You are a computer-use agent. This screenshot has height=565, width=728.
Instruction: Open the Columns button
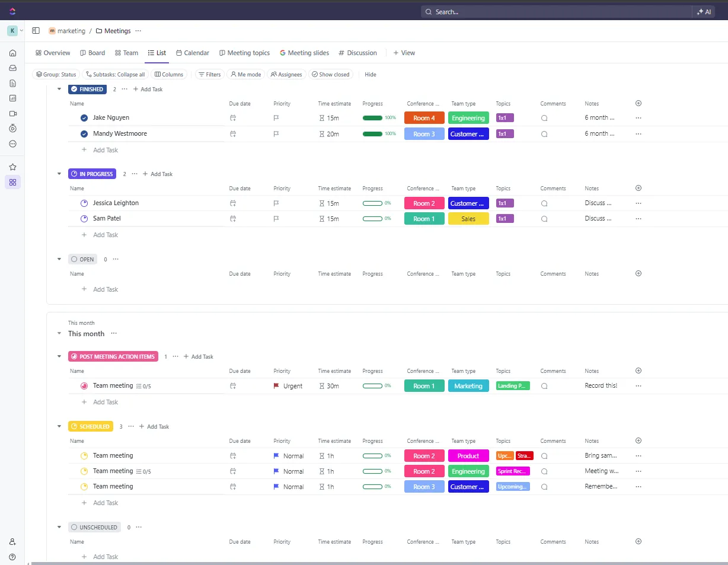169,75
